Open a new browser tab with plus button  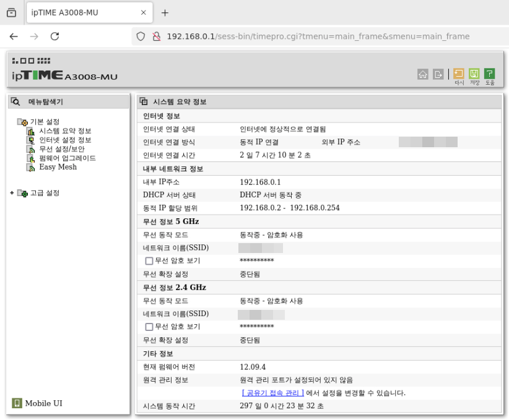tap(165, 12)
